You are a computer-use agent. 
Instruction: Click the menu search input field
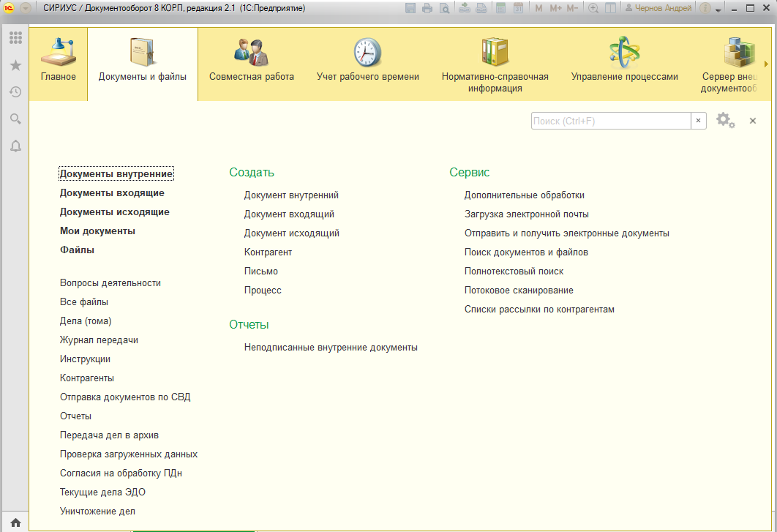click(610, 121)
